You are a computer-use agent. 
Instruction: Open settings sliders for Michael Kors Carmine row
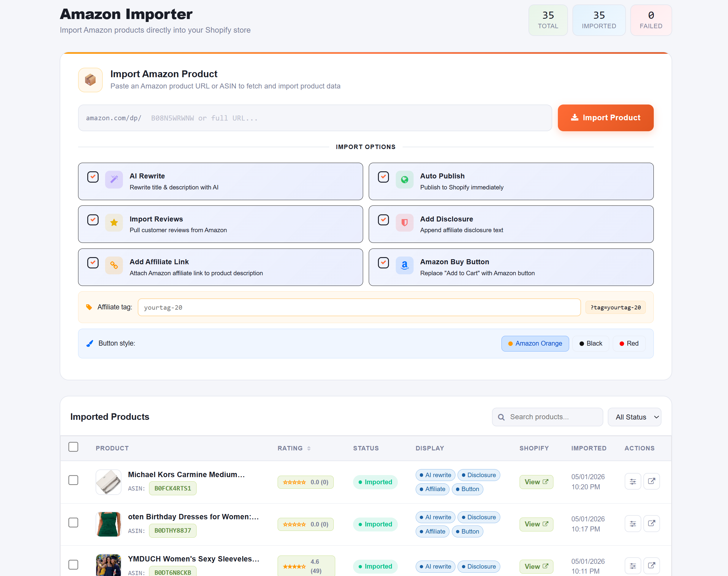(633, 481)
